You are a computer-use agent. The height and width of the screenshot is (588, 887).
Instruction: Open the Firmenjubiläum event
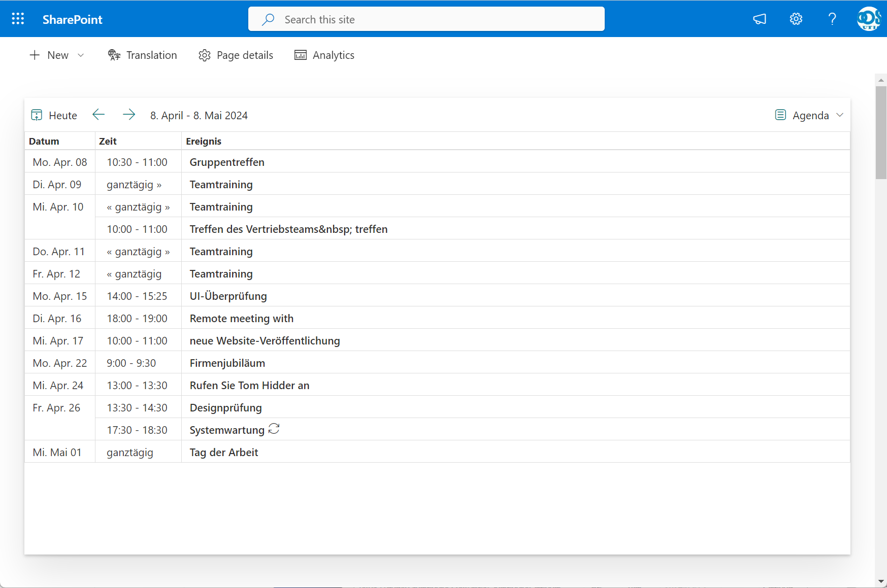pyautogui.click(x=227, y=363)
